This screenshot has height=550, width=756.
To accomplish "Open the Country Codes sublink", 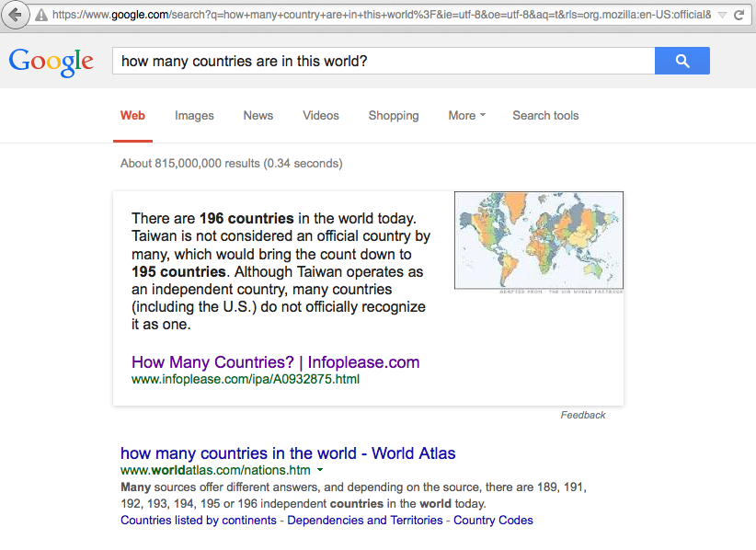I will coord(493,521).
